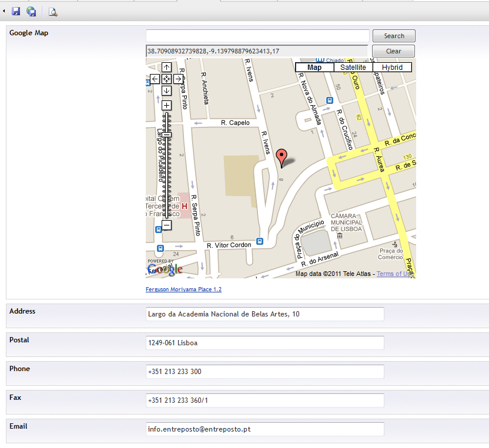Switch map view to Satellite

coord(353,68)
